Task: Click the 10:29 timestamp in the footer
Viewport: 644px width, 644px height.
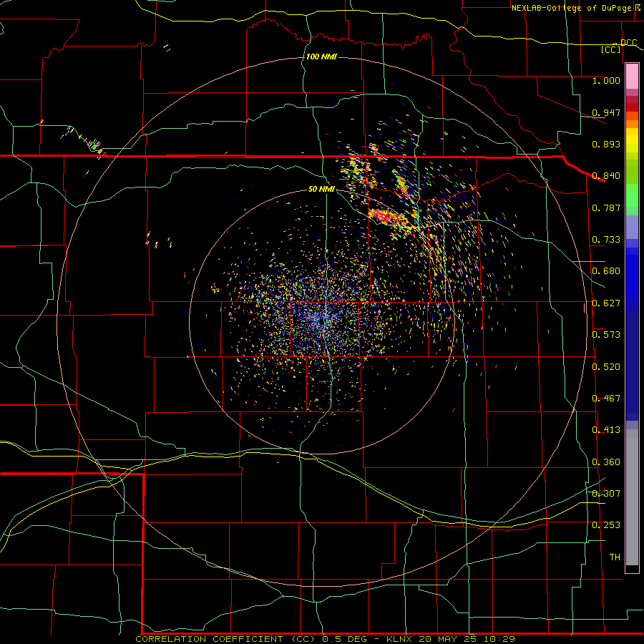Action: 499,639
